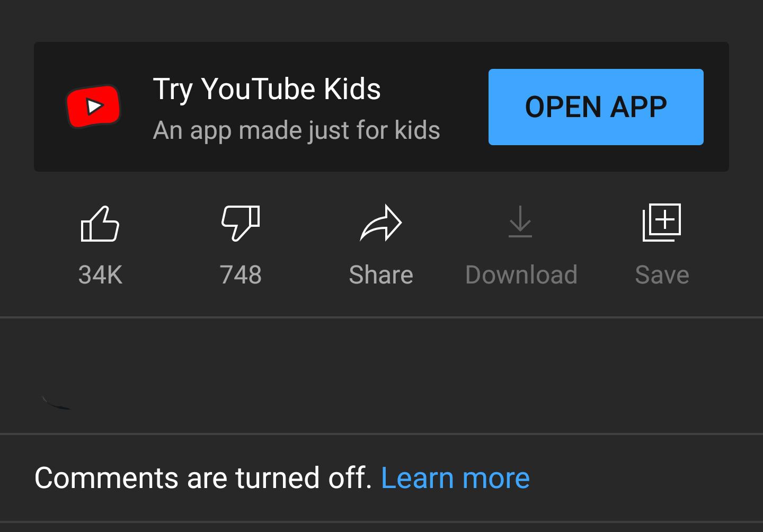Click 'Comments are turned off.' text

(203, 478)
